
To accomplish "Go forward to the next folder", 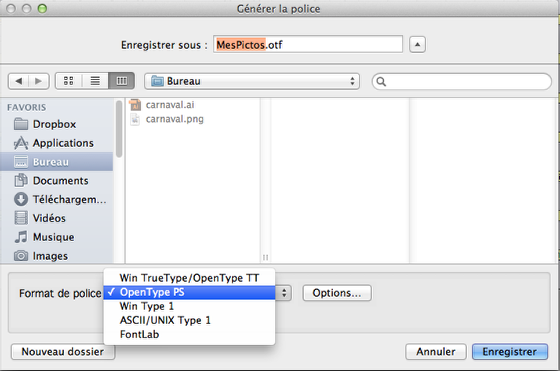I will 39,81.
